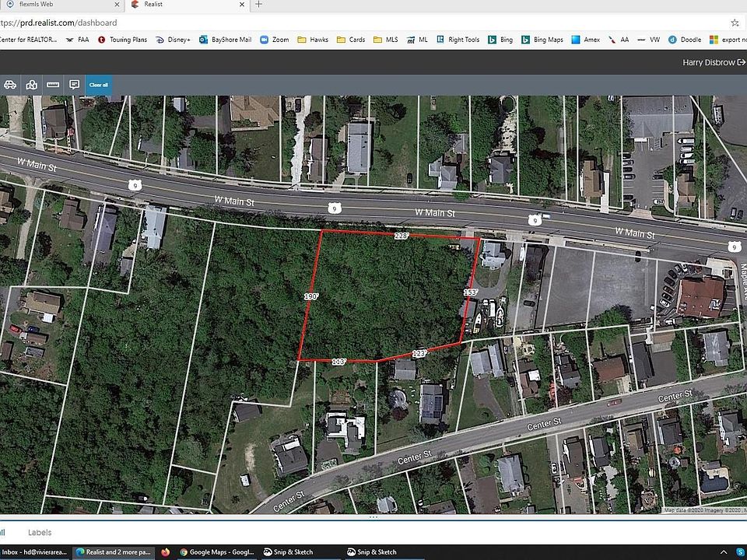747x560 pixels.
Task: Open a new browser tab
Action: (258, 5)
